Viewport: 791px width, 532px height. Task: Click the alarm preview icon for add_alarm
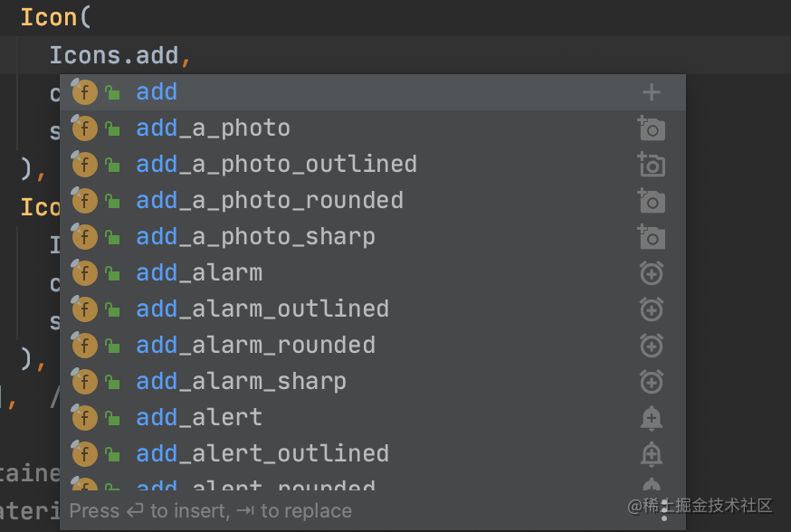tap(652, 273)
